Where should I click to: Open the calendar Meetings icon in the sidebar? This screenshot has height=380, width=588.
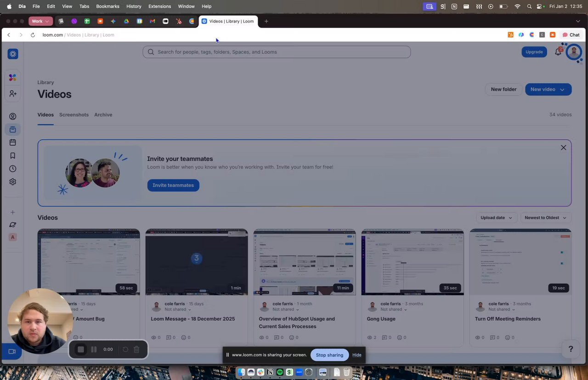(x=13, y=142)
